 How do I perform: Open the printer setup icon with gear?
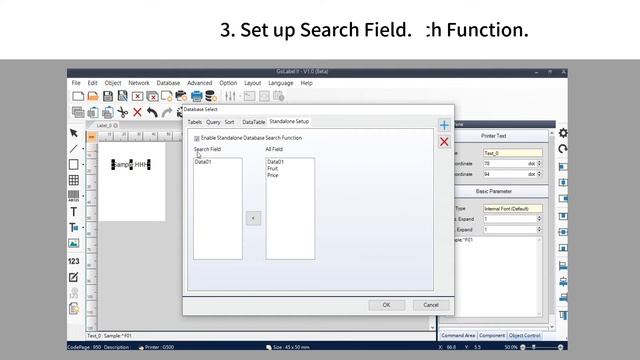click(x=181, y=96)
